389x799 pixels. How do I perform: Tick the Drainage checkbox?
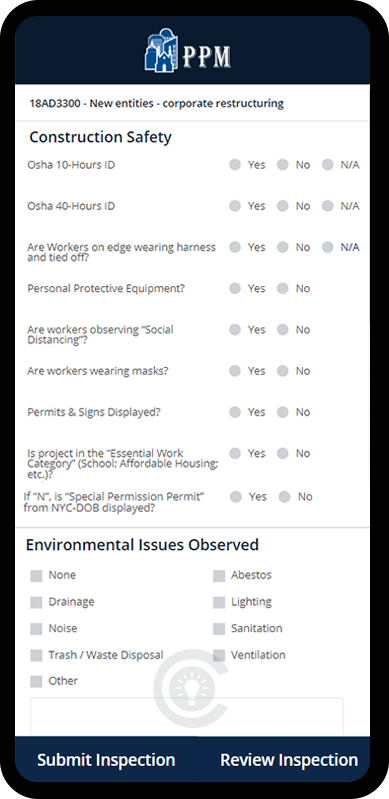(x=36, y=602)
